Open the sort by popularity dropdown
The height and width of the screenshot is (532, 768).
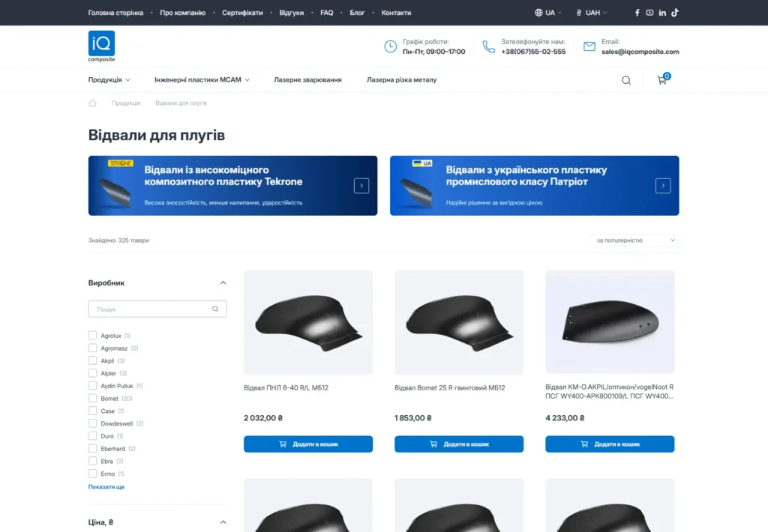(x=634, y=241)
